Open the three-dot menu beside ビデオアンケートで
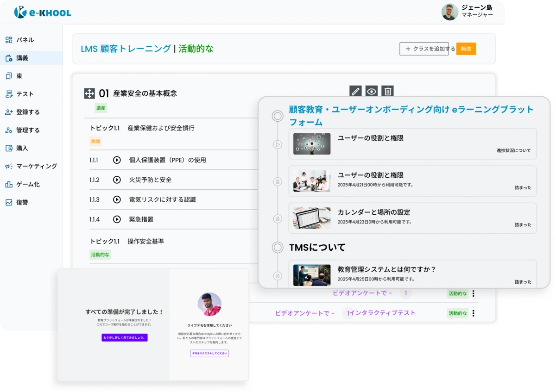556x392 pixels. point(473,293)
